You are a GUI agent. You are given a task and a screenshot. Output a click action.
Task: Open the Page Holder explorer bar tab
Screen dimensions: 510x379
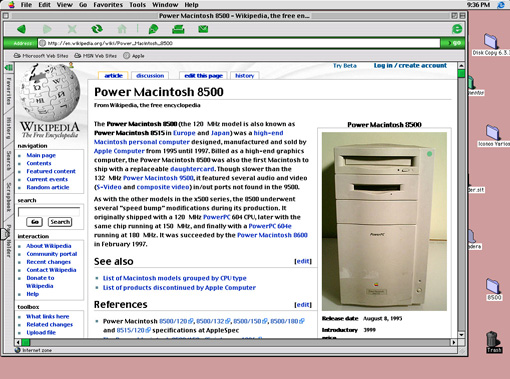[x=9, y=242]
